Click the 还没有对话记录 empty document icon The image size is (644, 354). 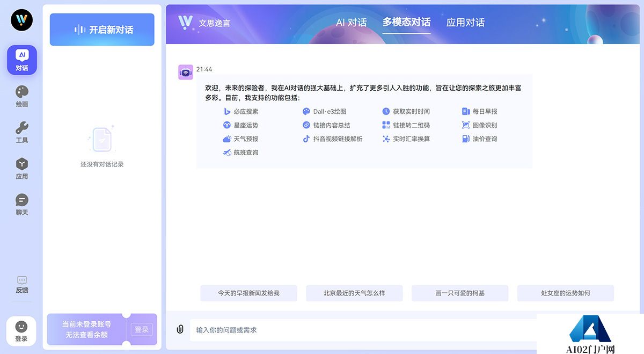point(101,139)
